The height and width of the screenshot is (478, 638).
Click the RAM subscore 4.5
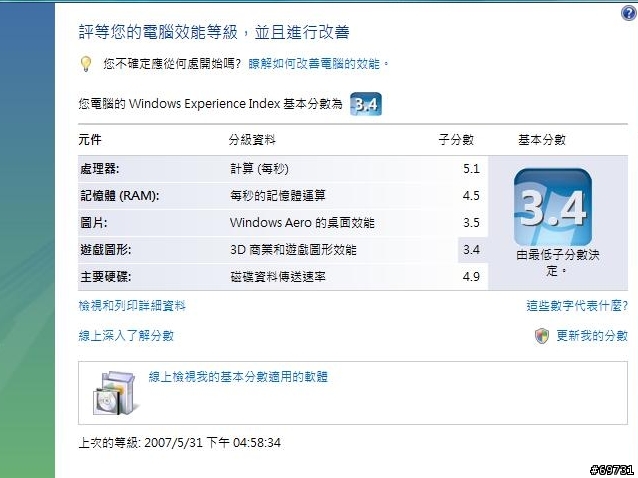click(x=471, y=196)
